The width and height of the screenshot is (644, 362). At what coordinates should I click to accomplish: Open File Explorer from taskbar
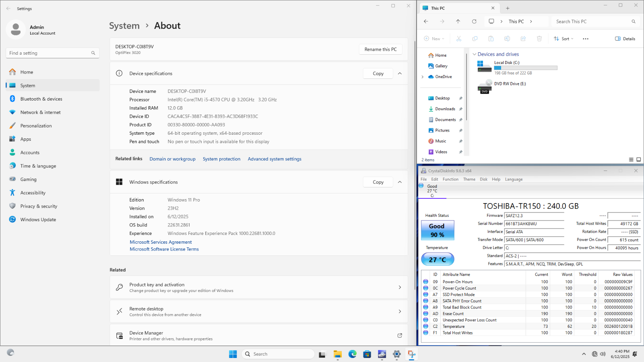pos(338,354)
